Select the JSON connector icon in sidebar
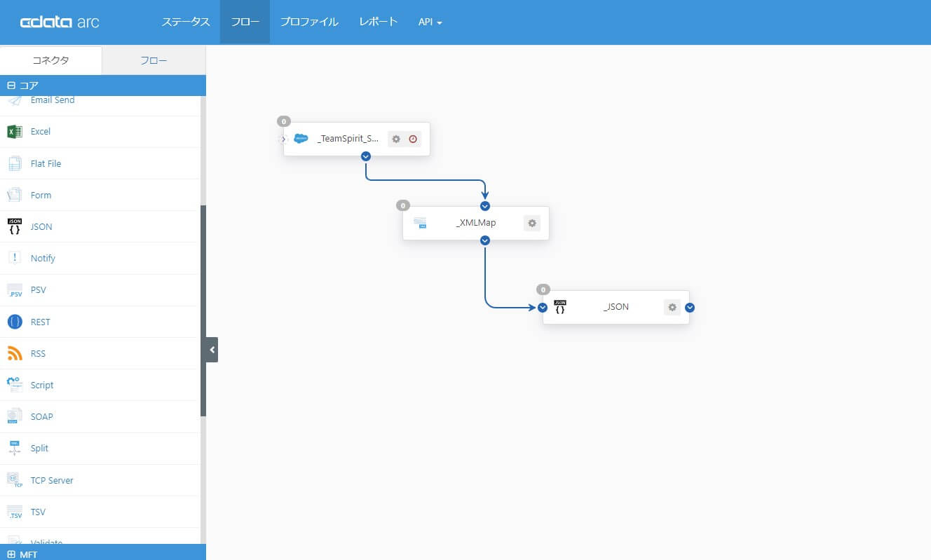The image size is (931, 560). [15, 226]
